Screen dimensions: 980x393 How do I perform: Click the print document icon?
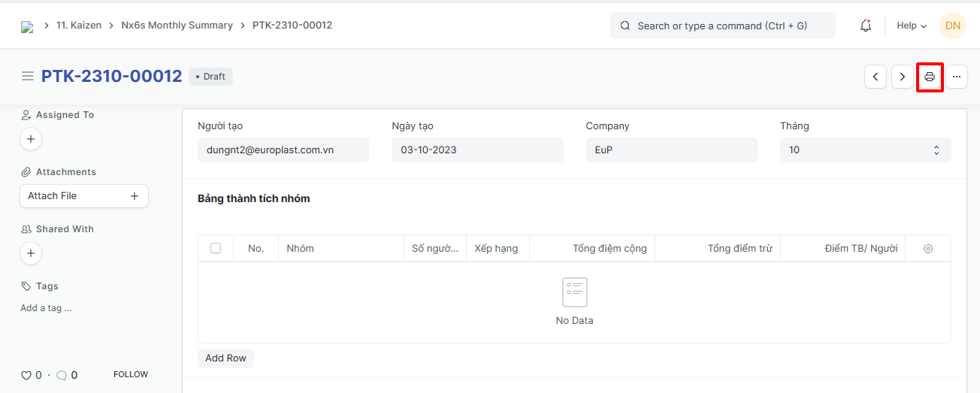pyautogui.click(x=930, y=77)
